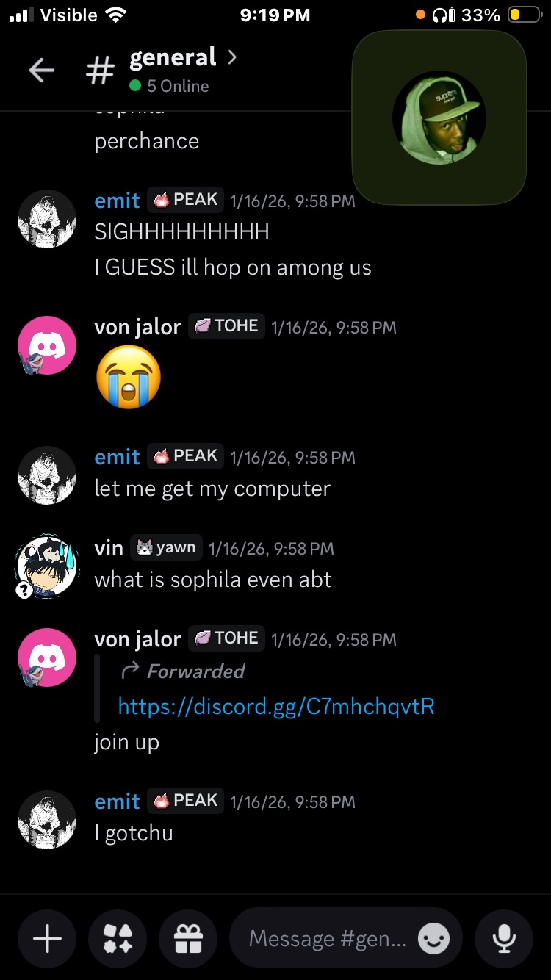The image size is (551, 980).
Task: Tap the floating voice call avatar
Action: pyautogui.click(x=439, y=118)
